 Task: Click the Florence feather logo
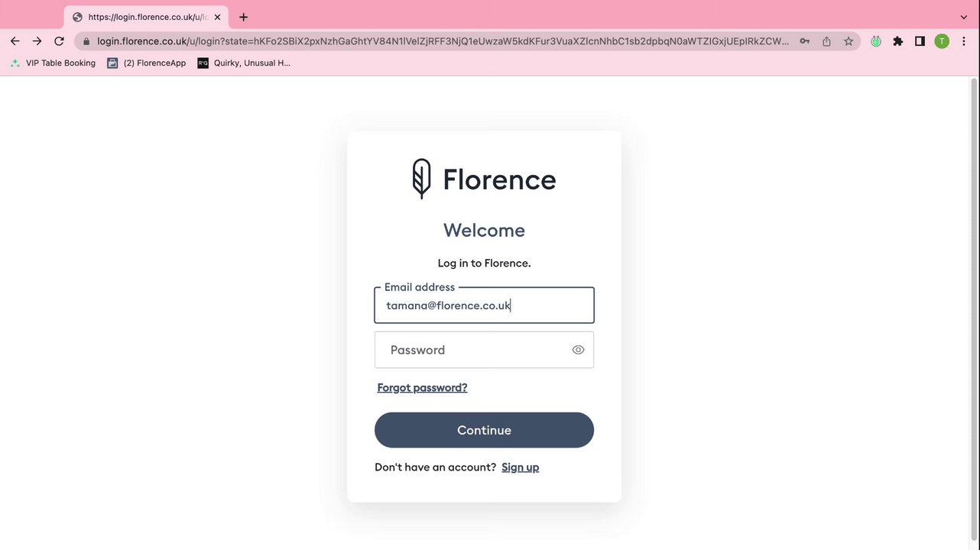click(421, 179)
